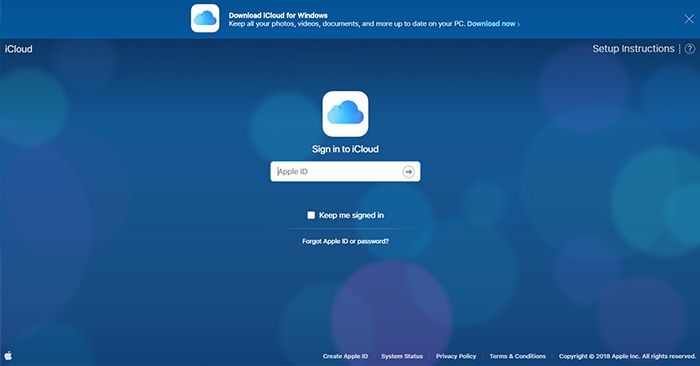Viewport: 700px width, 366px height.
Task: Click the iCloud cloud icon in the top banner
Action: (205, 18)
